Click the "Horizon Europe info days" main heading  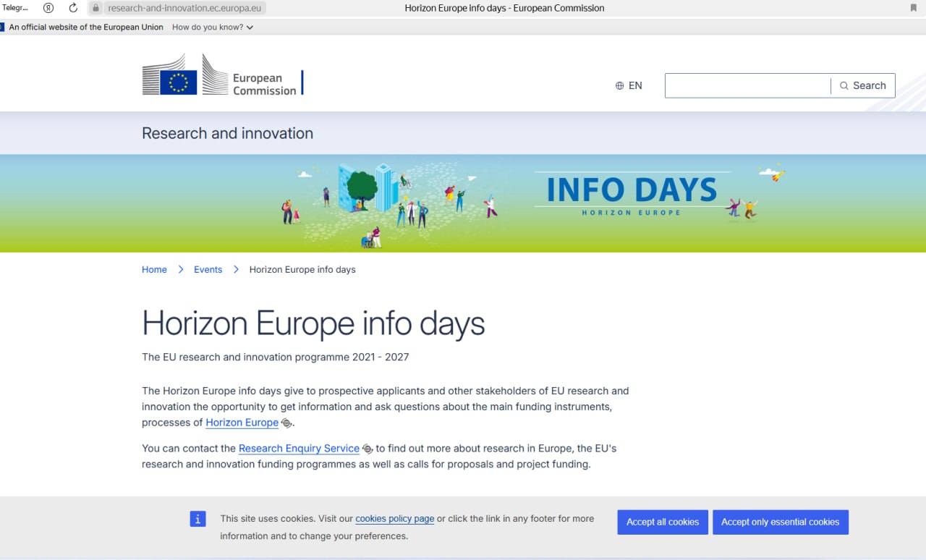point(313,323)
